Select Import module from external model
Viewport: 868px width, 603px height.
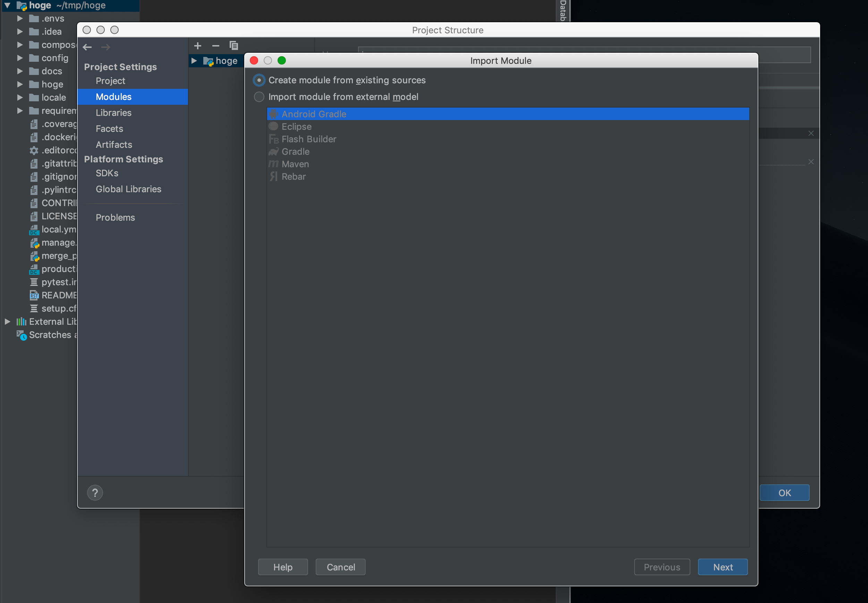[259, 97]
